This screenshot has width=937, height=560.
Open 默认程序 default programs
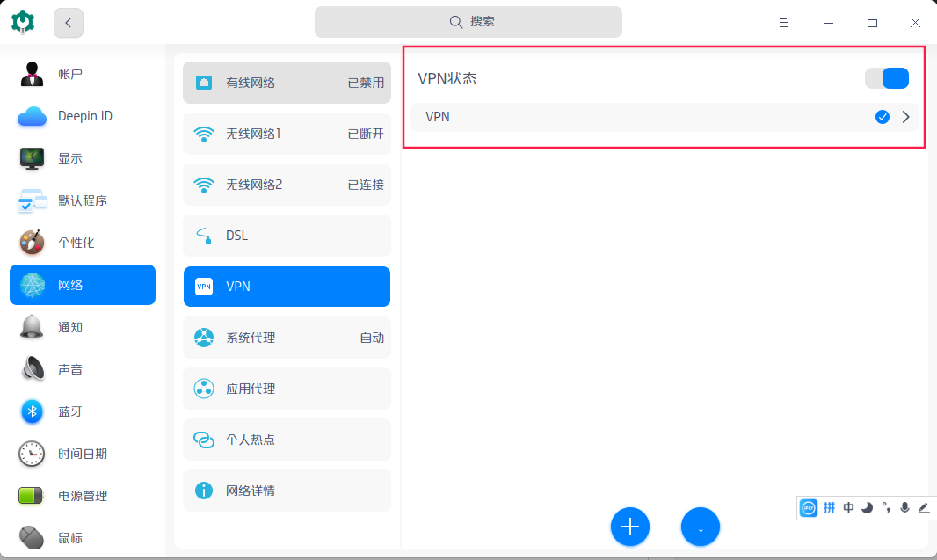pos(83,200)
